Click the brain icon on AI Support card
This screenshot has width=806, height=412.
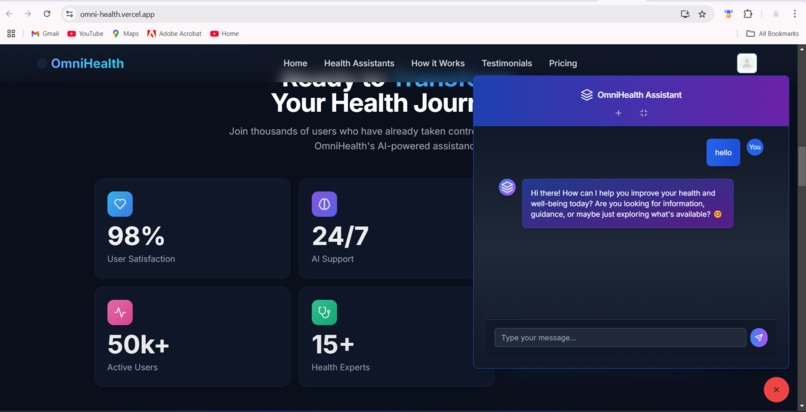point(324,204)
